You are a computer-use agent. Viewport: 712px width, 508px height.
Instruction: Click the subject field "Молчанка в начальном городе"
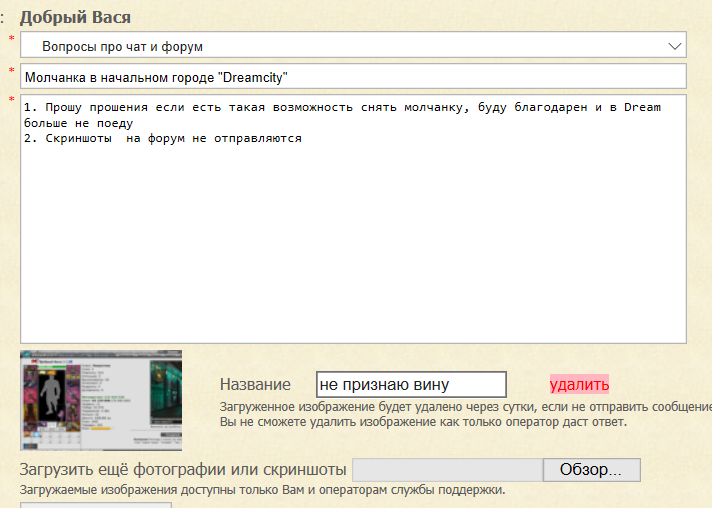point(353,76)
